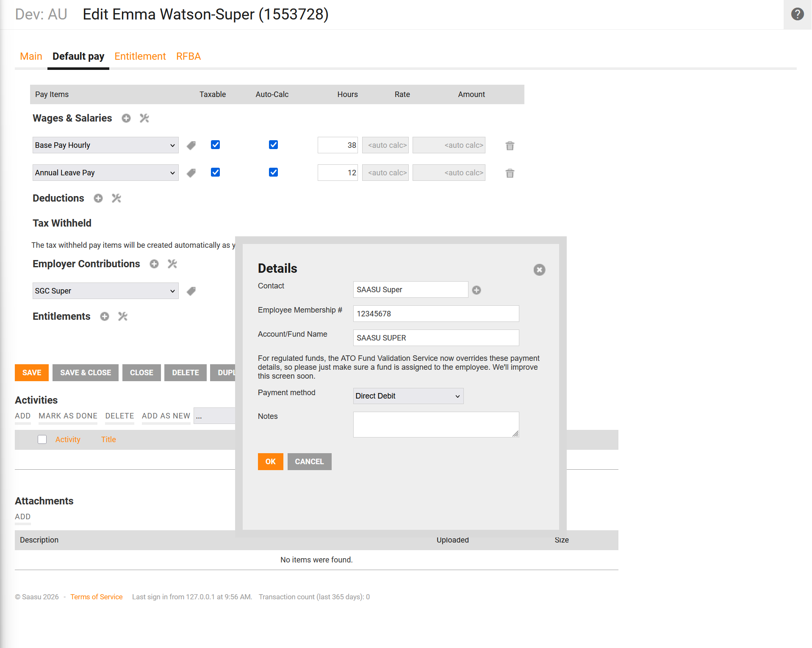Viewport: 812px width, 648px height.
Task: Check the Activities select-all checkbox
Action: click(x=42, y=440)
